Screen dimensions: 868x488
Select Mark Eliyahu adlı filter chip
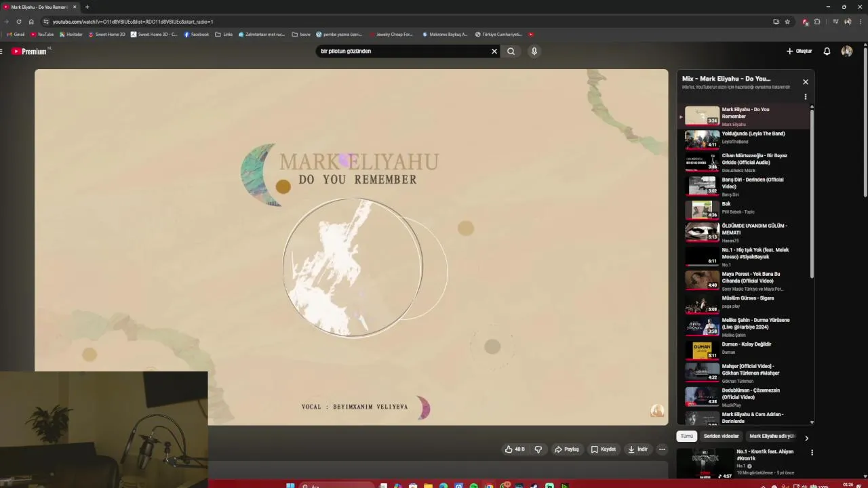point(771,436)
